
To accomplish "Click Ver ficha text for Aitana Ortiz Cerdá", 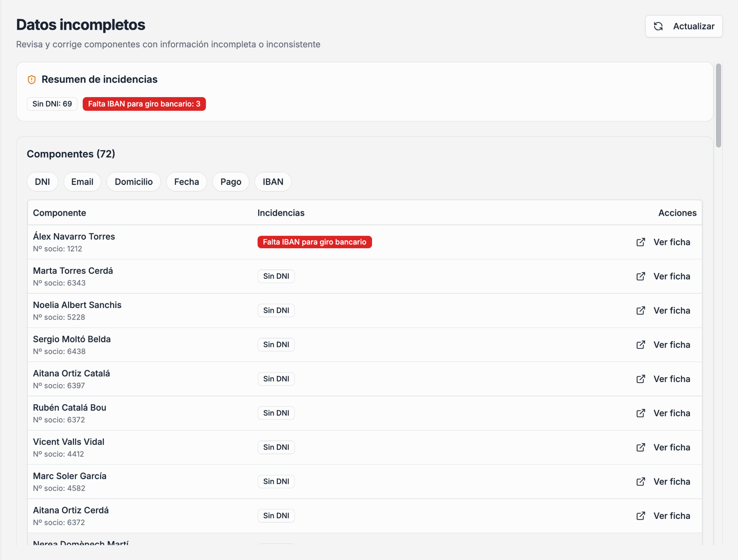I will point(672,516).
